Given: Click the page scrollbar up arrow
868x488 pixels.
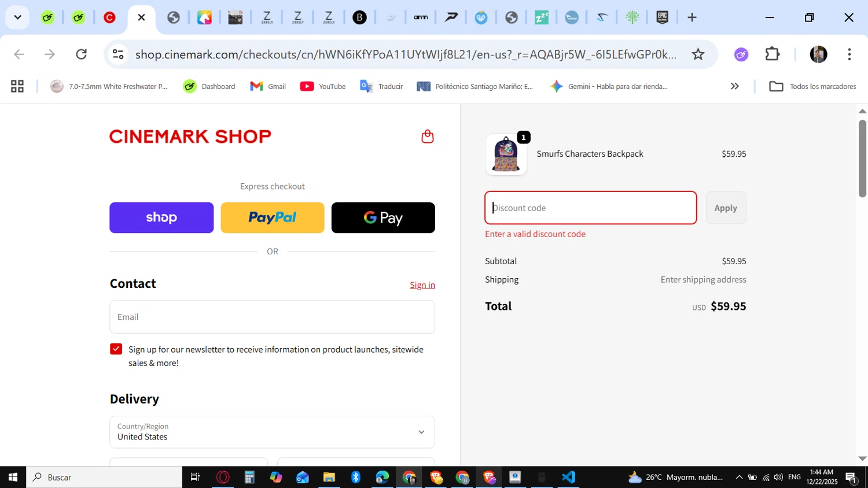Looking at the screenshot, I should 862,111.
